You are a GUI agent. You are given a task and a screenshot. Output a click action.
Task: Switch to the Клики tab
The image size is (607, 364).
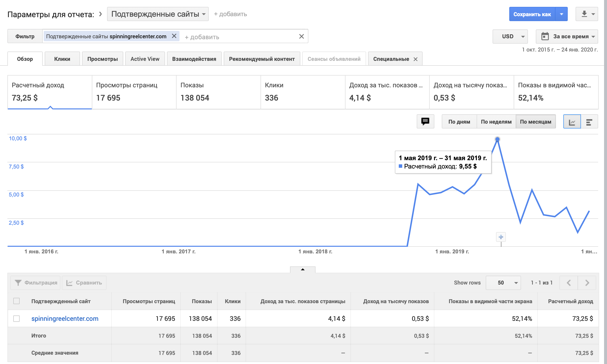[x=62, y=59]
